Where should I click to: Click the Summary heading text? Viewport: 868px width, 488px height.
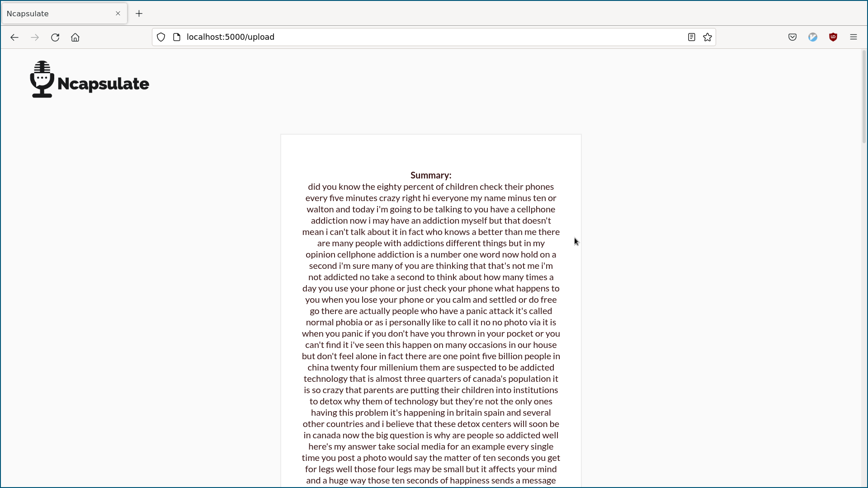(430, 175)
